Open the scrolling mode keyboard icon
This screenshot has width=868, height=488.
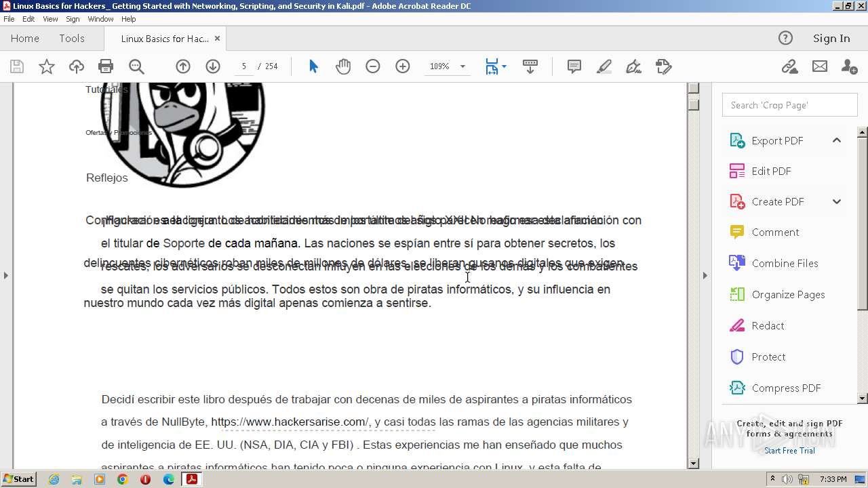click(530, 66)
